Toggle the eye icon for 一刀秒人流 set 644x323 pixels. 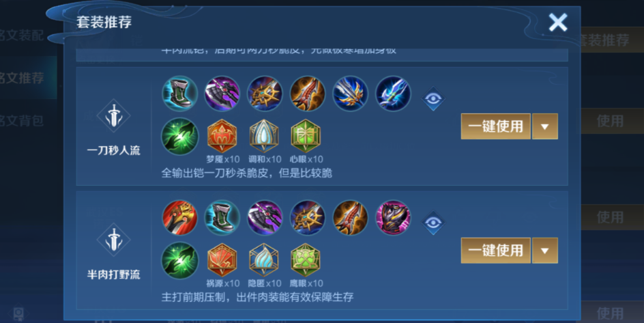[x=433, y=98]
